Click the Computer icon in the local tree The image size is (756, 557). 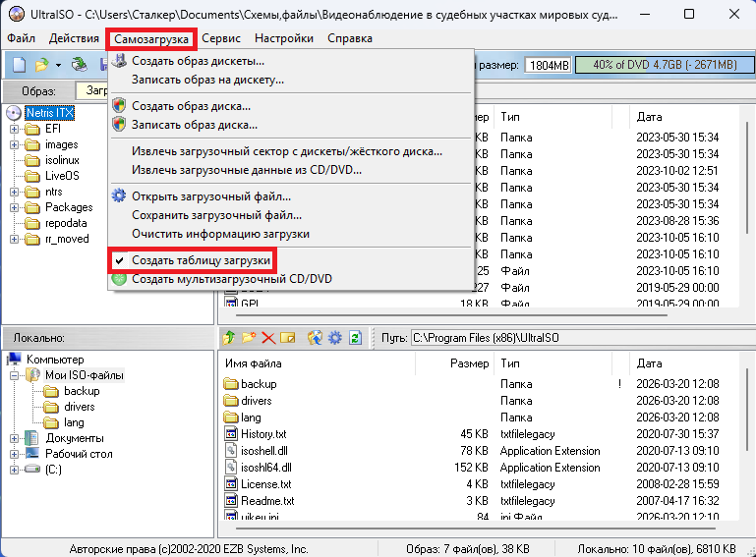point(15,359)
